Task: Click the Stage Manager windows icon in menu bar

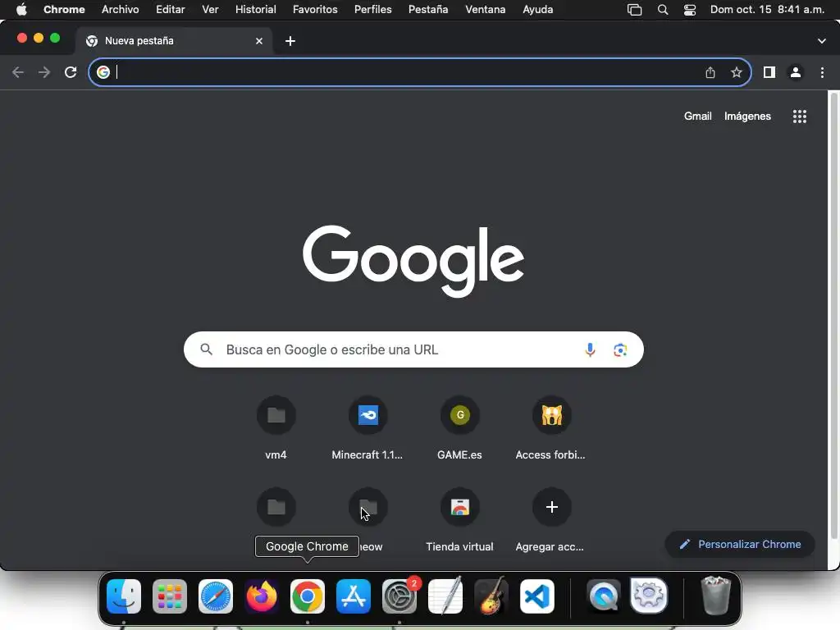Action: pos(634,10)
